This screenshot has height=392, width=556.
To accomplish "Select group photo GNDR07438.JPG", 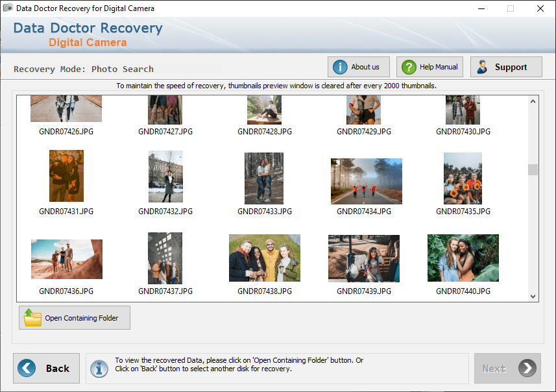I will [265, 258].
